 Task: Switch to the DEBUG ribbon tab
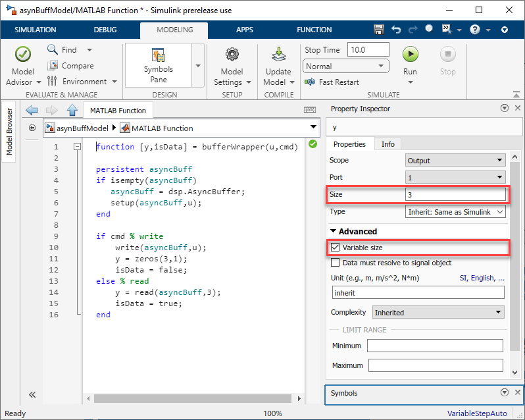(105, 30)
